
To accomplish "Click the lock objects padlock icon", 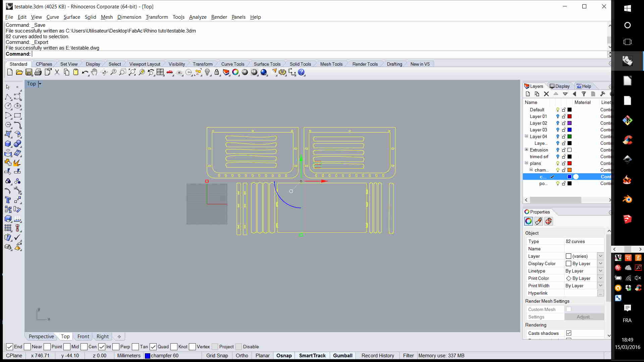I will (217, 72).
